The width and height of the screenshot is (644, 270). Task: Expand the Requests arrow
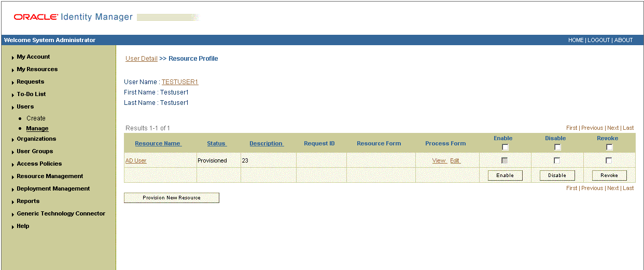[x=12, y=83]
